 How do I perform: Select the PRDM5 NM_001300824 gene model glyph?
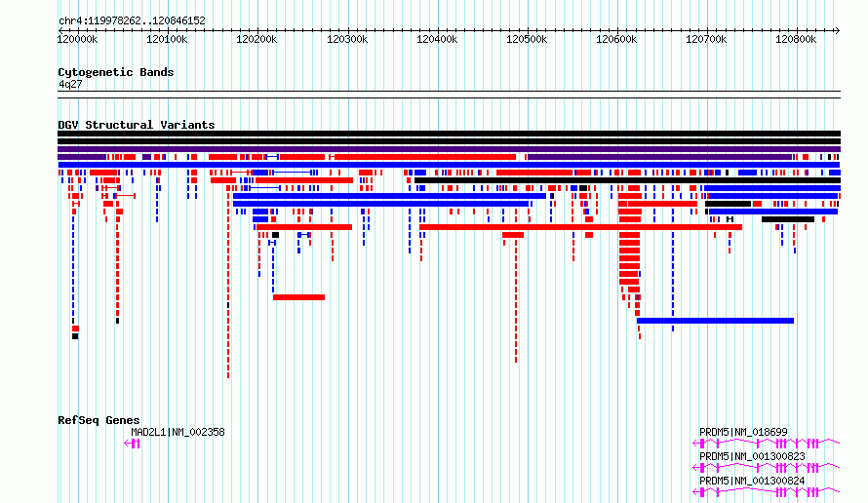(x=767, y=492)
